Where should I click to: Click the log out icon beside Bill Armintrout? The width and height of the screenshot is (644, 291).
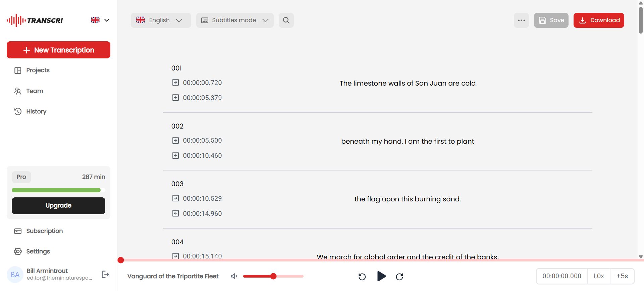click(105, 275)
